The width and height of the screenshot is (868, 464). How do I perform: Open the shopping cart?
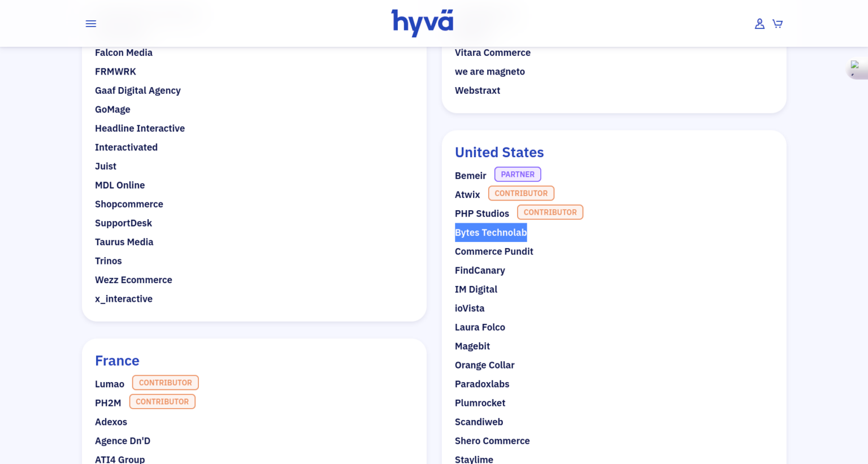(x=777, y=23)
